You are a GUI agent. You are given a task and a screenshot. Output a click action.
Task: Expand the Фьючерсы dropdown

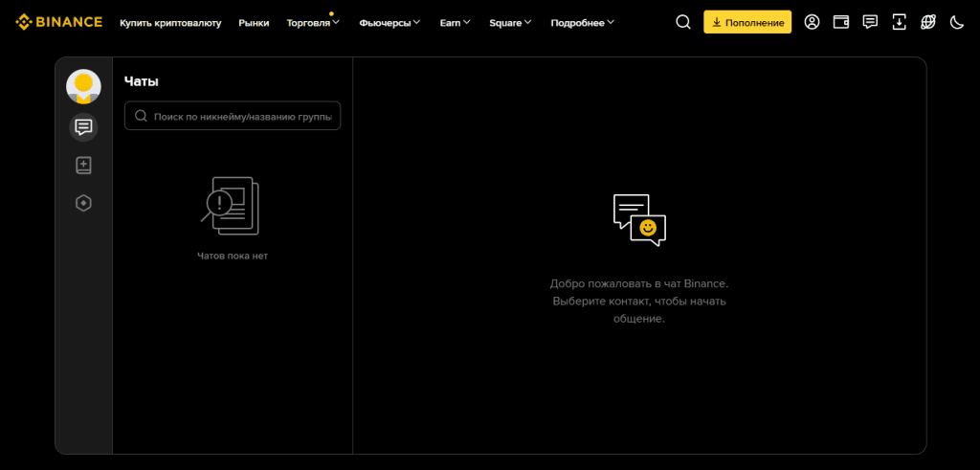(390, 23)
